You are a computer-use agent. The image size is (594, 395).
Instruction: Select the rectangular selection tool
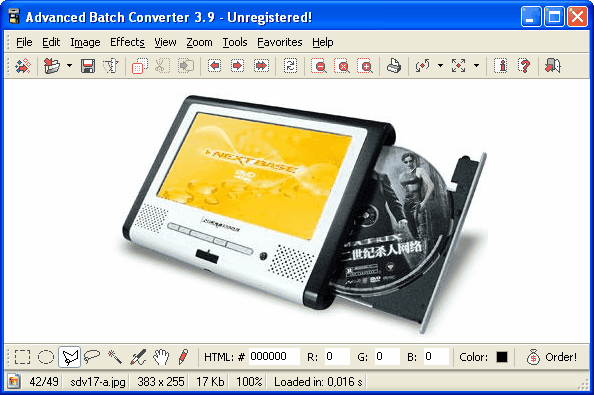click(22, 357)
